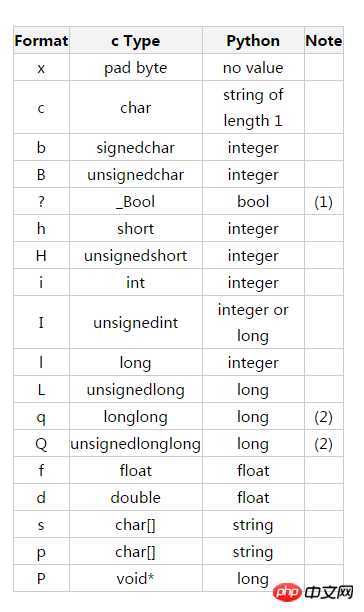The height and width of the screenshot is (612, 364).
Task: Click the 'float' Python cell in f row
Action: coord(253,470)
